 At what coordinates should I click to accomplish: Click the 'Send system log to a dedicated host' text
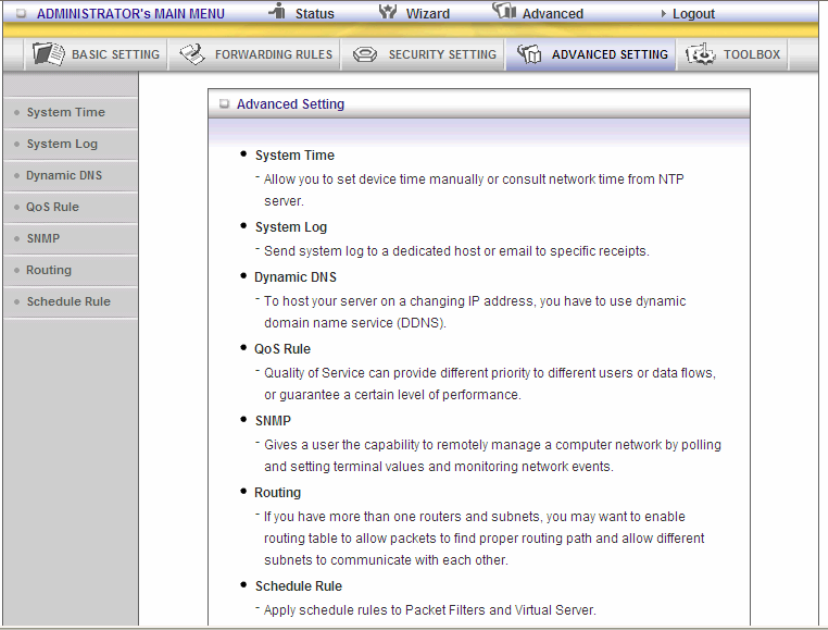point(456,251)
